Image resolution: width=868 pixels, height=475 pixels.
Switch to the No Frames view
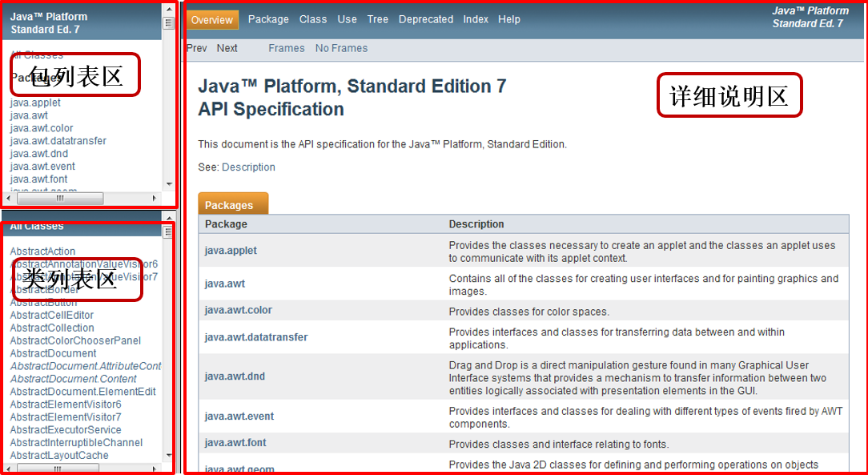[341, 48]
